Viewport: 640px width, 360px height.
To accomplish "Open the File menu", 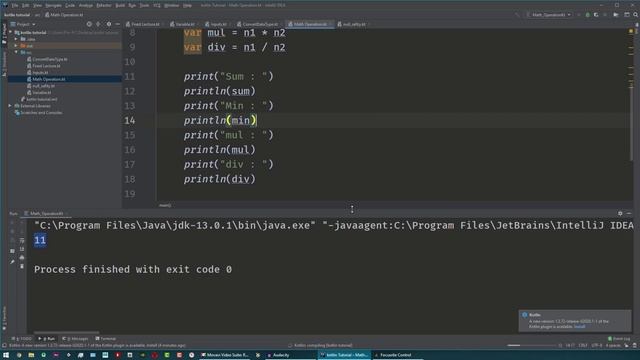I will [15, 5].
